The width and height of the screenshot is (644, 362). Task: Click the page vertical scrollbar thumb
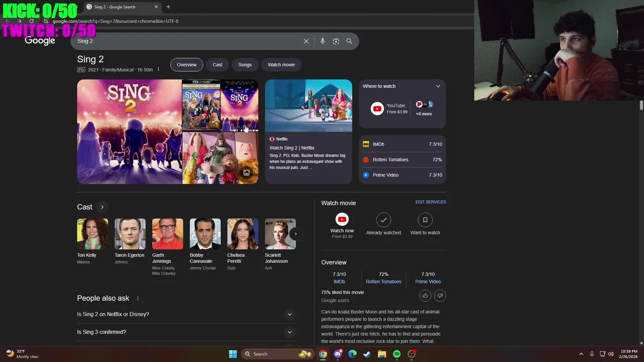641,105
